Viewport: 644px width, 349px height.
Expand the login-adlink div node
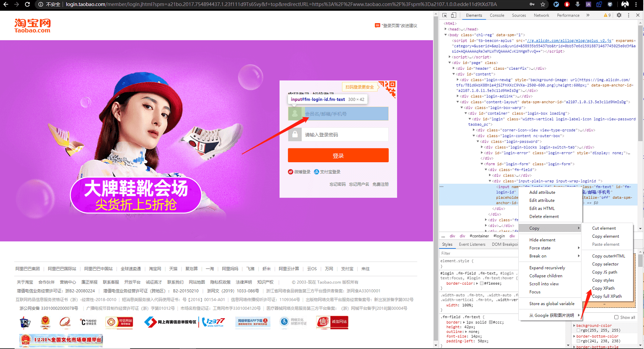coord(458,96)
